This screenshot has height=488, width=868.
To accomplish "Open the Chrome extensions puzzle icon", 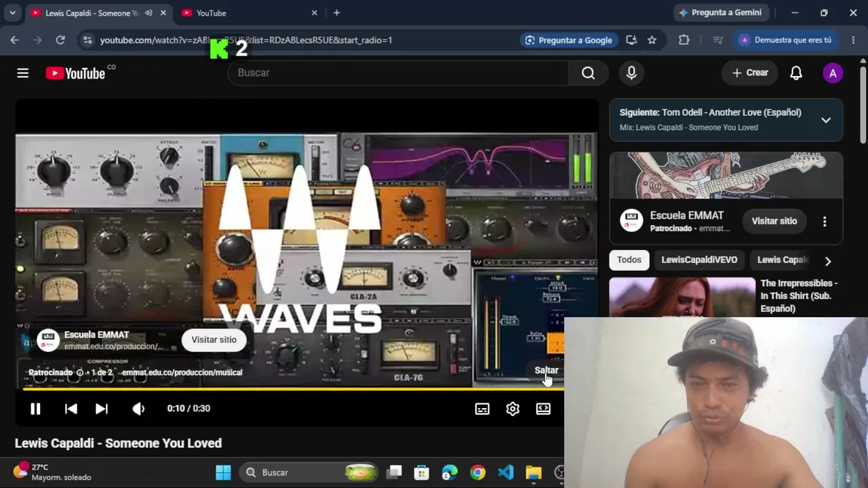I will point(684,40).
